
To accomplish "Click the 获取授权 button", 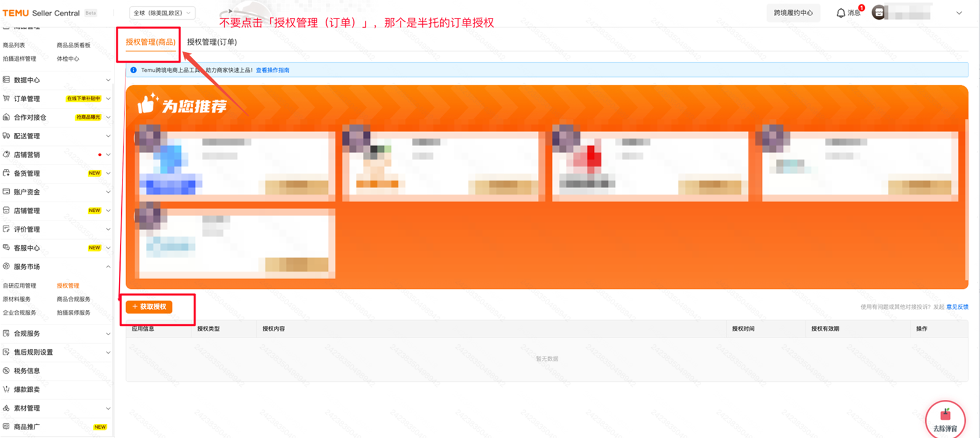I will point(149,307).
